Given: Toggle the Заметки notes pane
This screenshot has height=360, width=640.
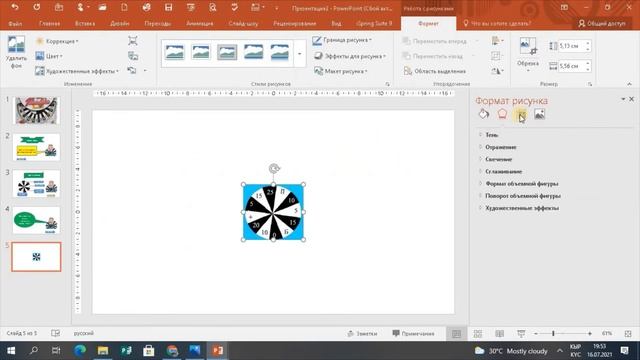Looking at the screenshot, I should click(362, 333).
